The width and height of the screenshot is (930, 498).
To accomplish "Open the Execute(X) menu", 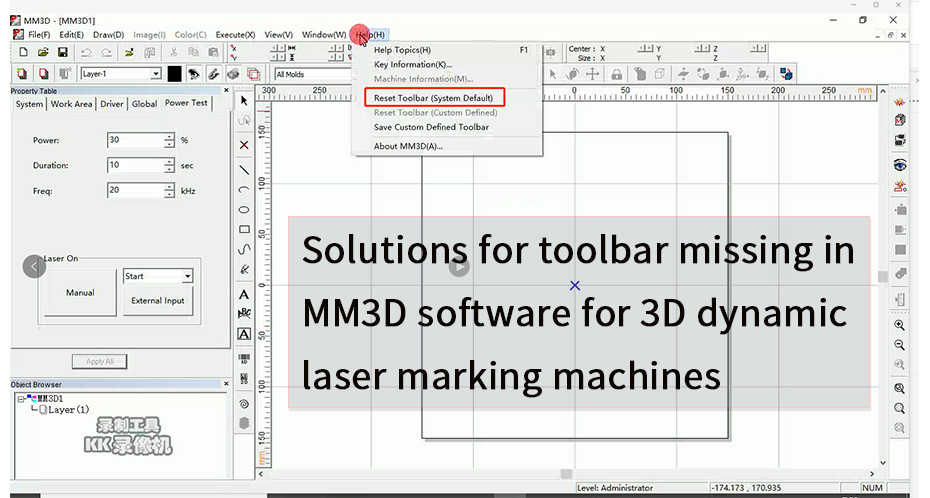I will coord(235,34).
